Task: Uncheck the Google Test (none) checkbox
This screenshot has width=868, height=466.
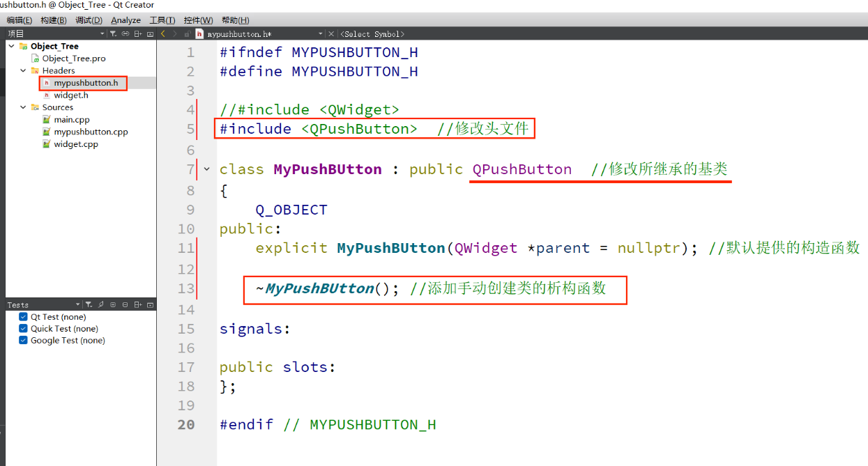Action: click(x=24, y=341)
